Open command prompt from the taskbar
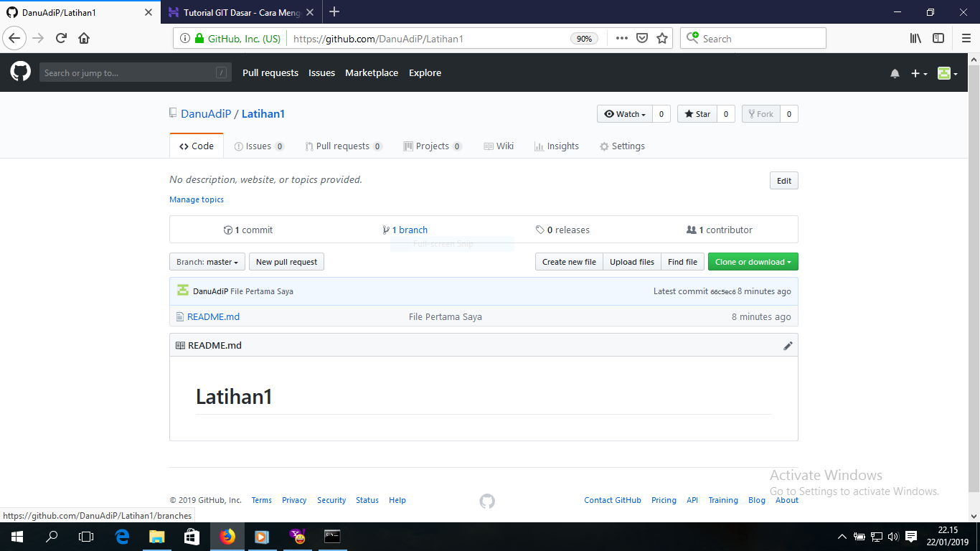This screenshot has width=980, height=551. 332,536
